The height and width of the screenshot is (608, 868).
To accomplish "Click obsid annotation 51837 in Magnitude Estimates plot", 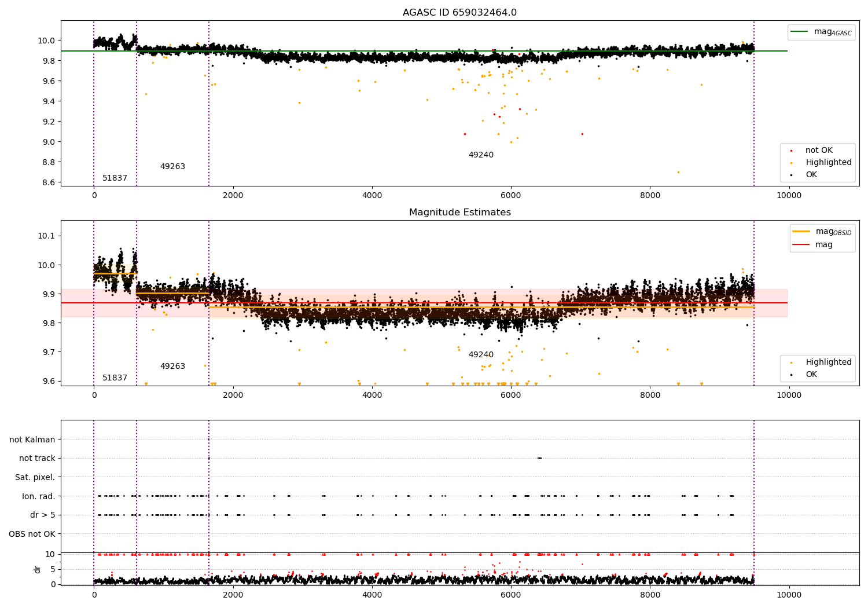I will [x=115, y=378].
